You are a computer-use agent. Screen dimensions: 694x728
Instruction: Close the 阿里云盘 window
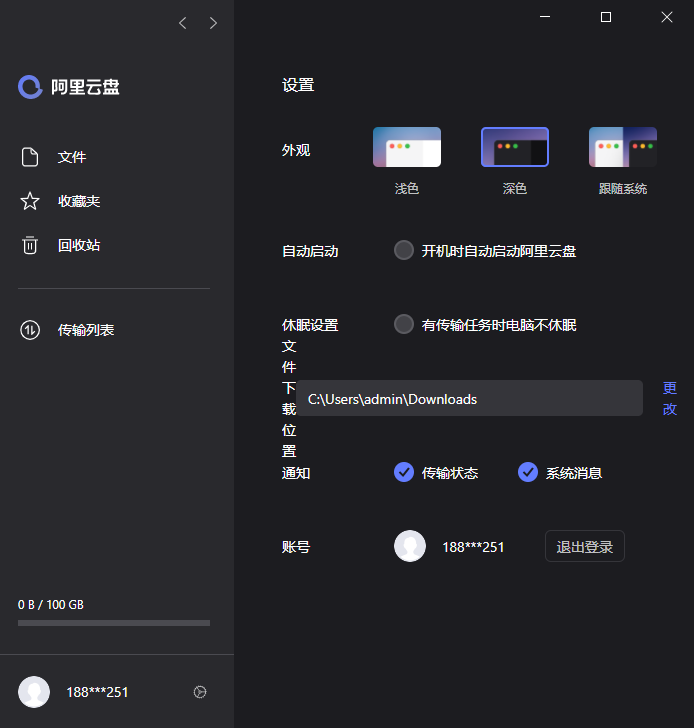(x=667, y=17)
